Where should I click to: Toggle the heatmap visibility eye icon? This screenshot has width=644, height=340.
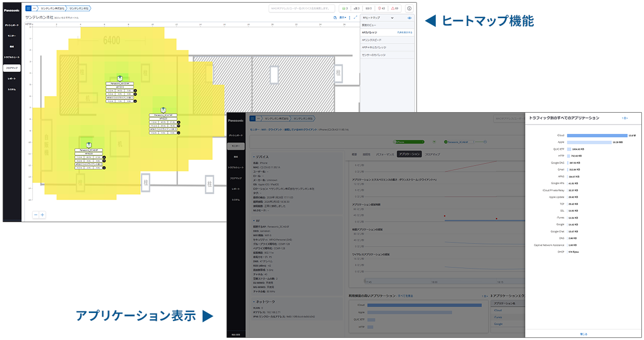pos(409,18)
